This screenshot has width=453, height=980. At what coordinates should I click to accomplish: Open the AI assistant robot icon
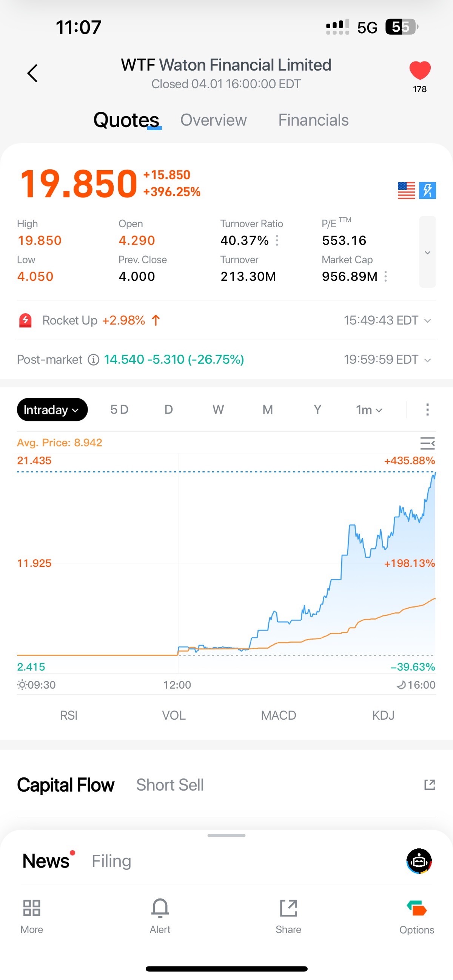point(419,860)
